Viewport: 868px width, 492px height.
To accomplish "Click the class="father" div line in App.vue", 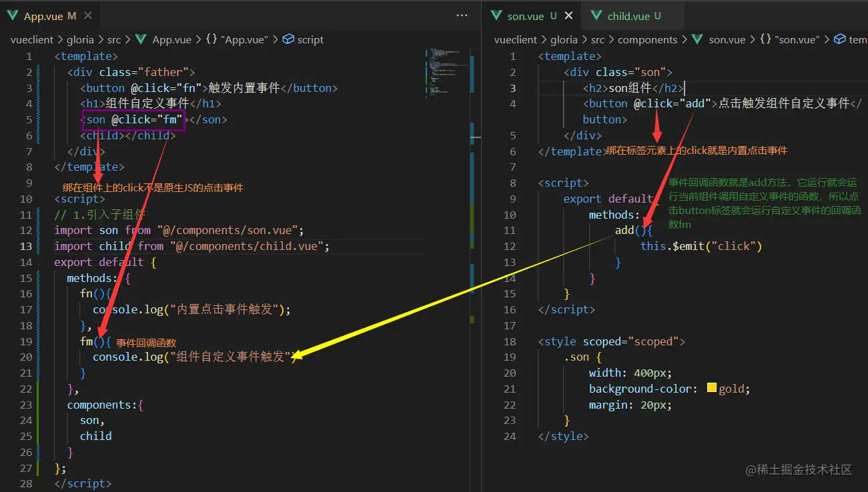I will [x=131, y=72].
